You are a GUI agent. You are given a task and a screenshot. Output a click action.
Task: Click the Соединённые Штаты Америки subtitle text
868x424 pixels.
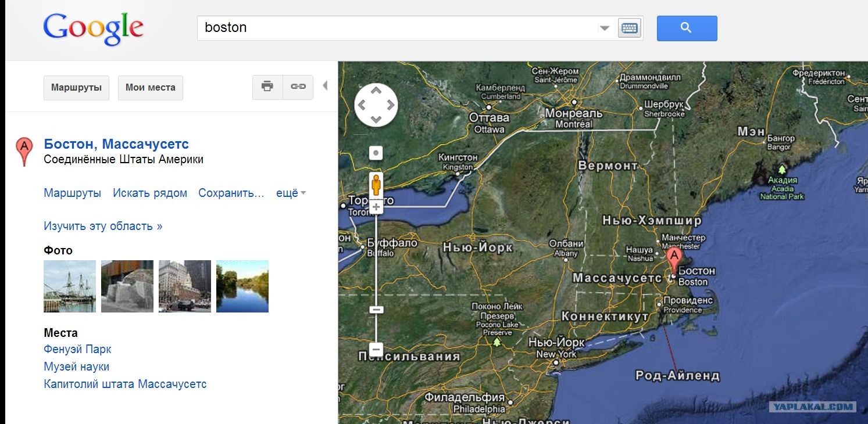(124, 159)
